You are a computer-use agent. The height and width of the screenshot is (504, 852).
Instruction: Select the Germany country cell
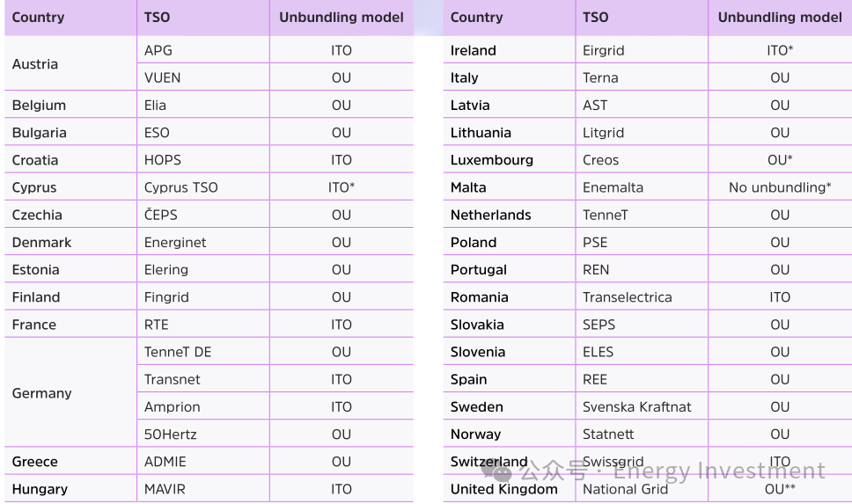tap(41, 393)
